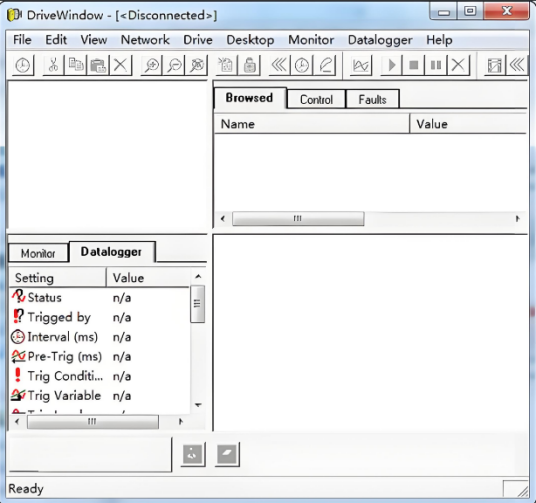Open the Datalogger menu in menu bar
Screen dimensions: 536x503
click(380, 40)
